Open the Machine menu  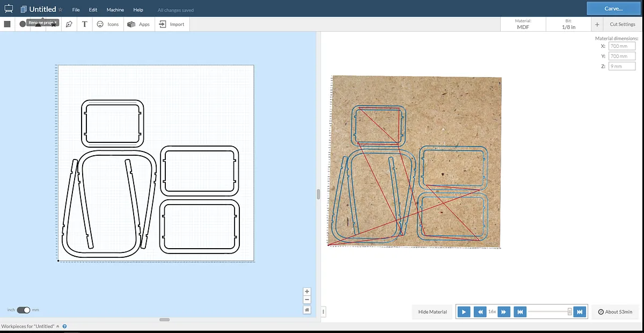pyautogui.click(x=115, y=10)
